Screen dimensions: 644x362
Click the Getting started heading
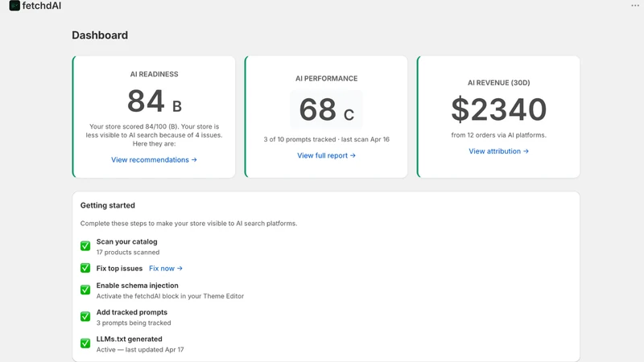tap(108, 205)
